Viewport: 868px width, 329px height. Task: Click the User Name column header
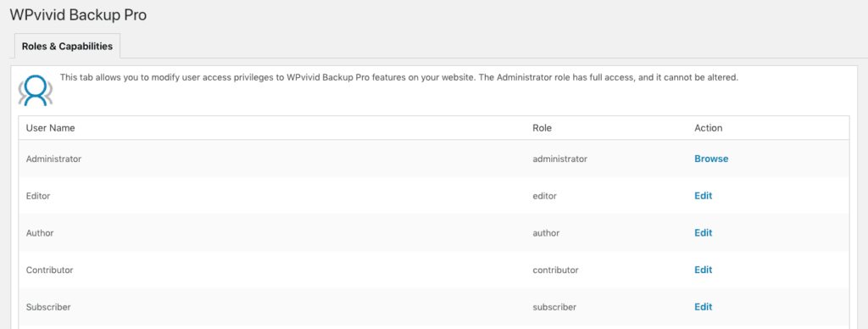[50, 128]
